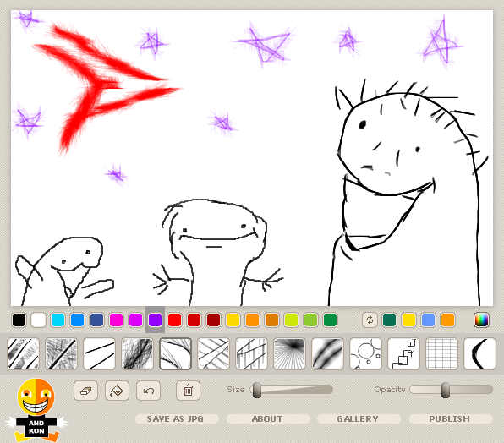Open the GALLERY page
The width and height of the screenshot is (504, 443).
(x=359, y=419)
